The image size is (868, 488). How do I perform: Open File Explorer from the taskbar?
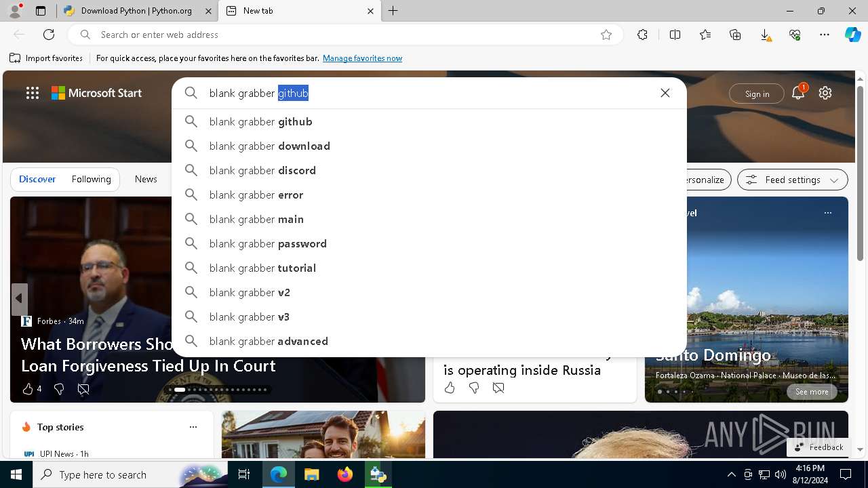(x=312, y=474)
